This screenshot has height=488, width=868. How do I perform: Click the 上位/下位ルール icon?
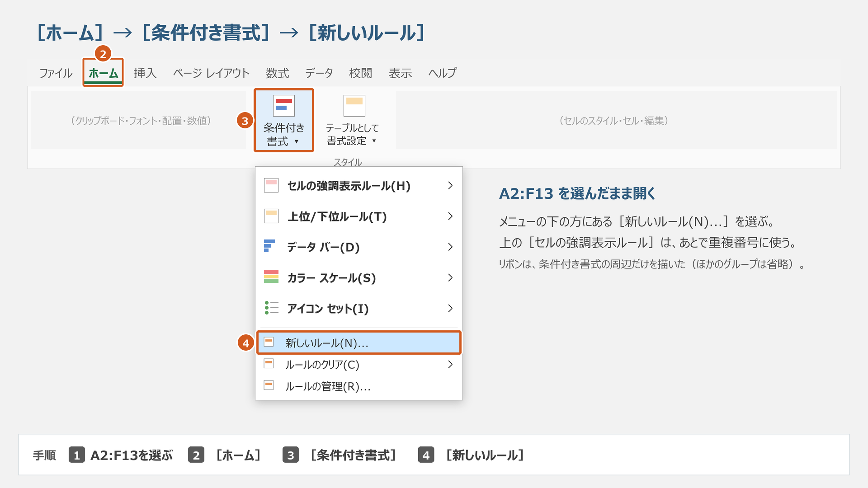(271, 216)
